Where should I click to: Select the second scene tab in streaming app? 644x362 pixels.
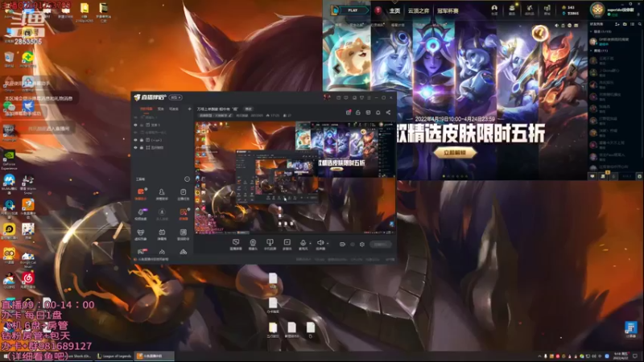click(160, 109)
